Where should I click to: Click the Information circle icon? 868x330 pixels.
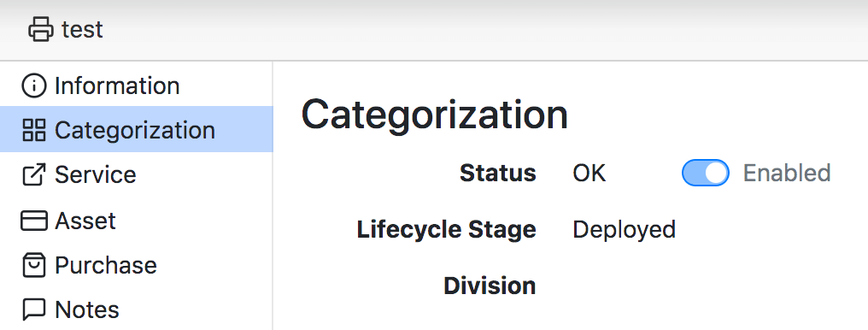tap(34, 85)
